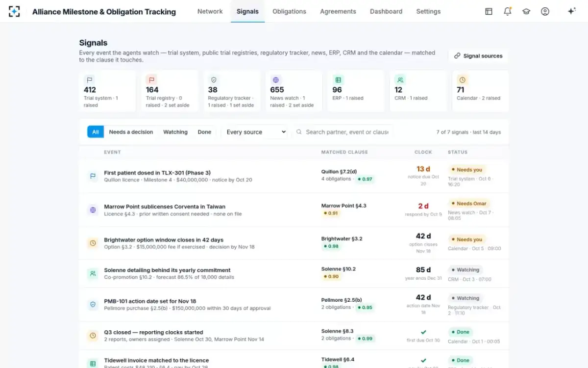Go to the Network tab
Viewport: 588px width, 368px height.
pyautogui.click(x=210, y=11)
